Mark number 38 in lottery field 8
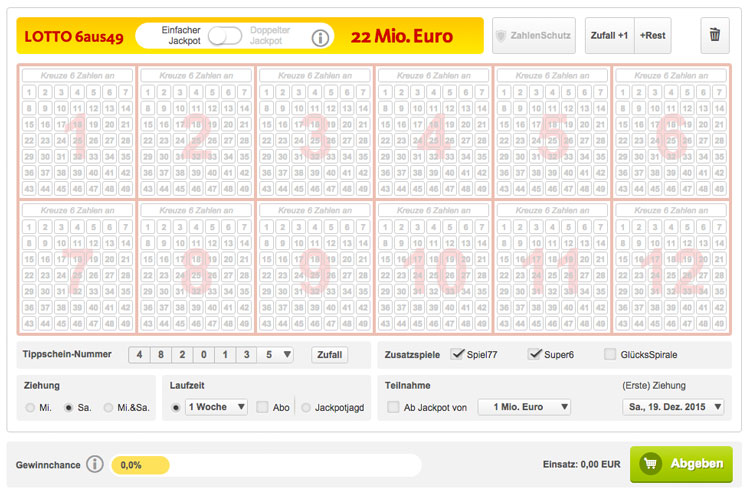This screenshot has height=494, width=750. tap(180, 307)
